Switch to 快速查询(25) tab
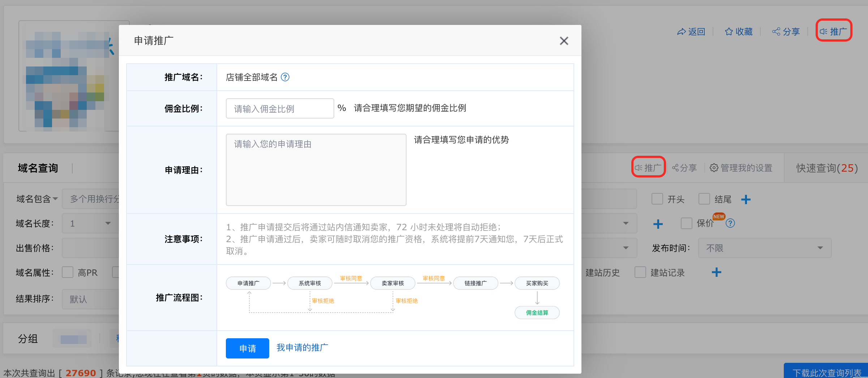868x378 pixels. click(x=826, y=168)
